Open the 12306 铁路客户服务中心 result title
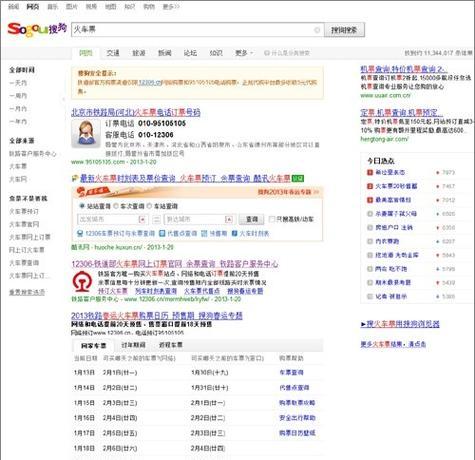This screenshot has height=460, width=475. tap(175, 264)
